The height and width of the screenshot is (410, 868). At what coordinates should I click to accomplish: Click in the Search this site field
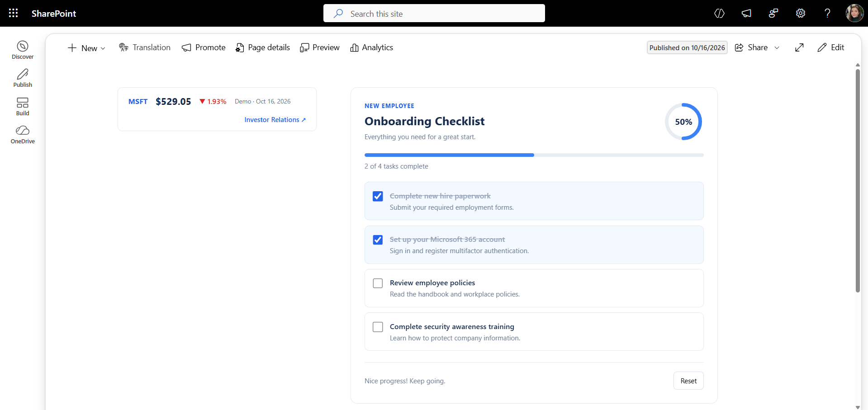point(434,14)
